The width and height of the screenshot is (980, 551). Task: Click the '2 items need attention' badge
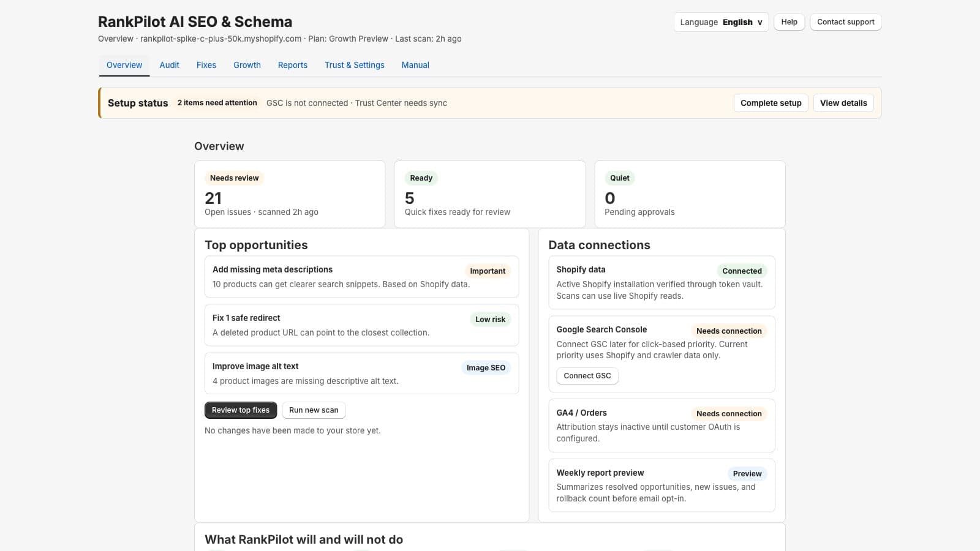pyautogui.click(x=217, y=103)
